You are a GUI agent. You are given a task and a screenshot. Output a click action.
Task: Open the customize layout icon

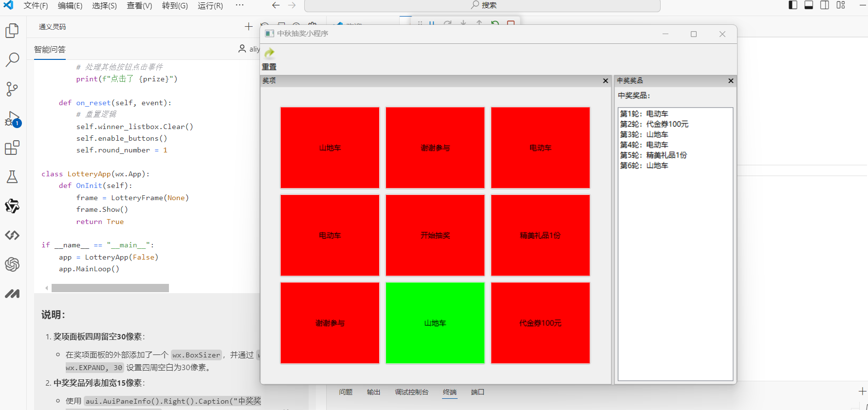point(841,5)
